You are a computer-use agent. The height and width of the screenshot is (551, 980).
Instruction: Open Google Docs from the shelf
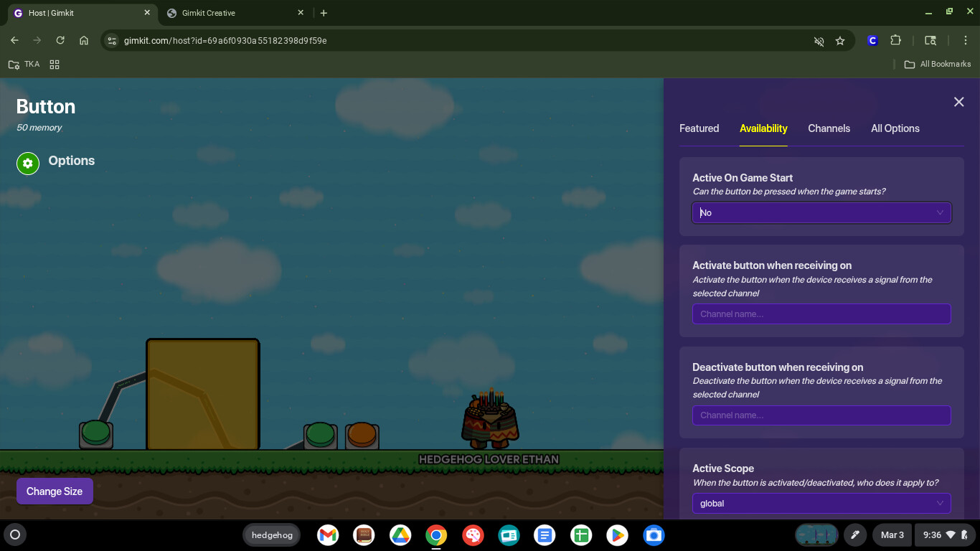tap(545, 535)
